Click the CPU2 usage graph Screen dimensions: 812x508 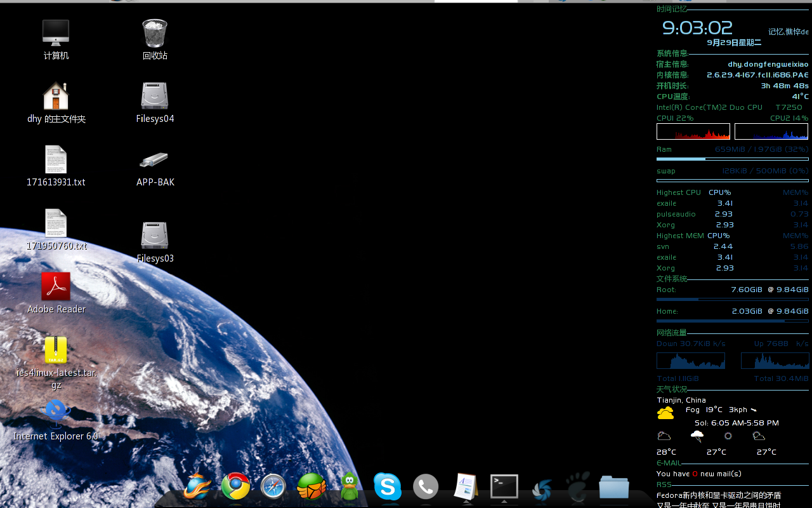(x=771, y=131)
